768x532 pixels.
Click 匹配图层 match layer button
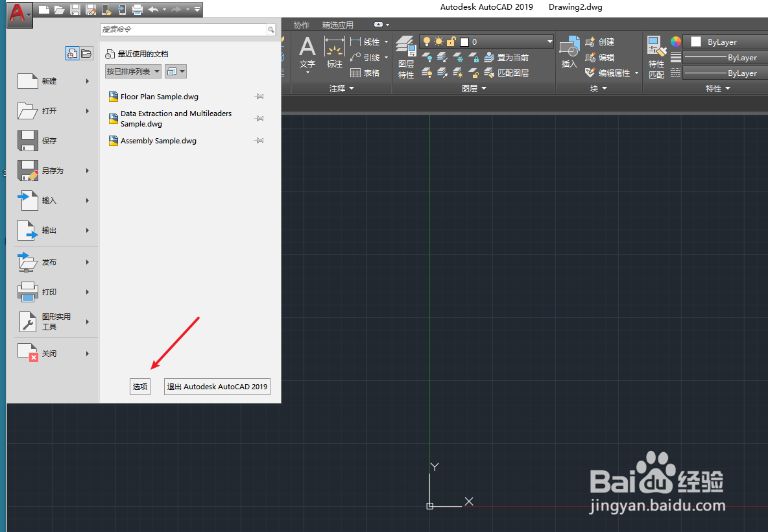[x=507, y=73]
